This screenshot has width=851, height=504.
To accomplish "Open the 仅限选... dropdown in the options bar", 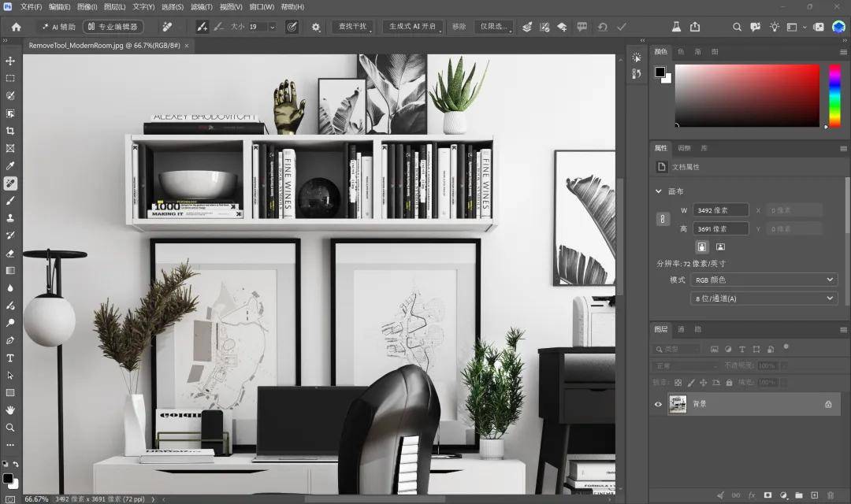I will coord(494,27).
